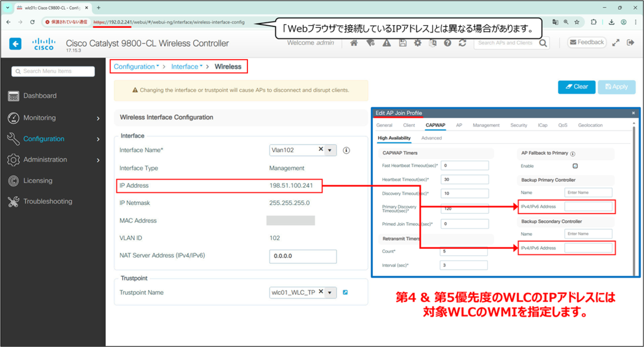Image resolution: width=644 pixels, height=347 pixels.
Task: Click the Apply button
Action: coord(617,87)
